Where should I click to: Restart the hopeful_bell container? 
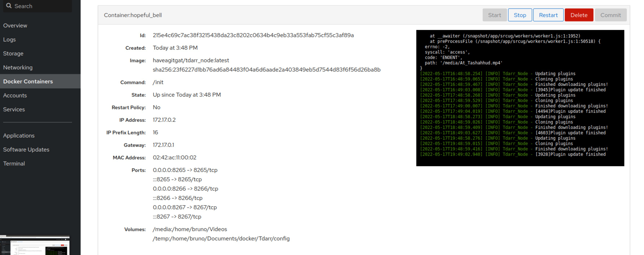(548, 15)
